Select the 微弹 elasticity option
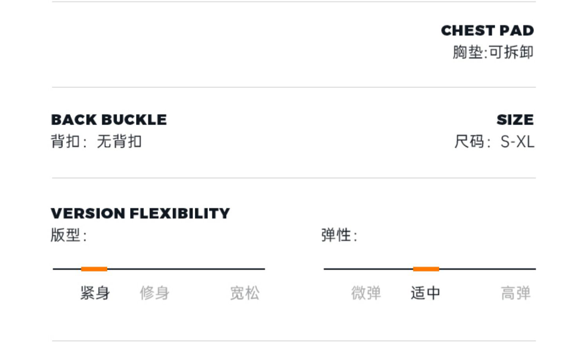 coord(366,293)
